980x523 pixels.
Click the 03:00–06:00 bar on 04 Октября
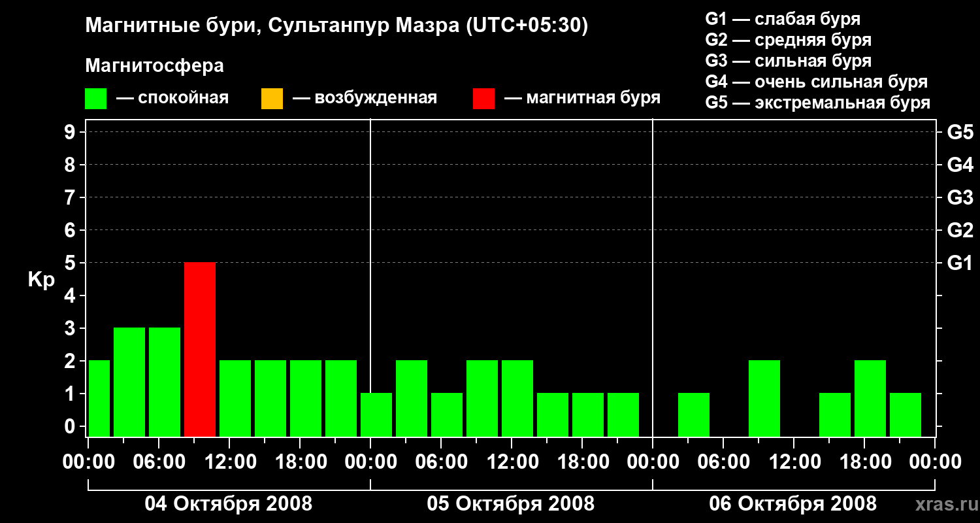(x=129, y=382)
